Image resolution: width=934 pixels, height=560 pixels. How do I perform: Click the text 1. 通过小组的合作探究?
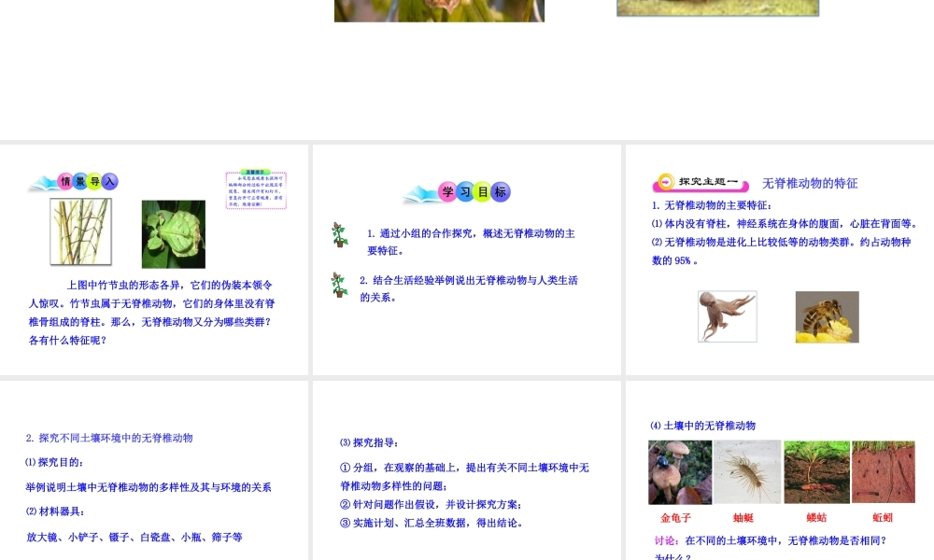coord(471,233)
